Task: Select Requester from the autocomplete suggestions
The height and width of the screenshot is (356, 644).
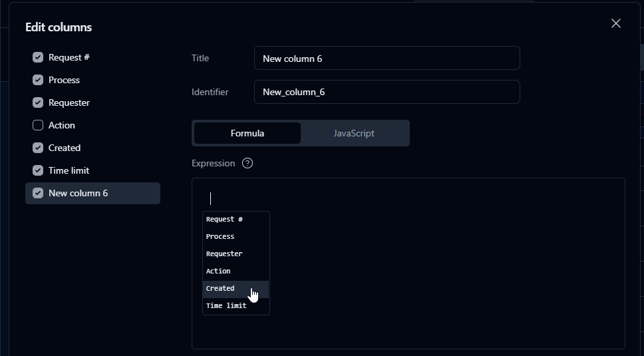Action: pos(224,254)
